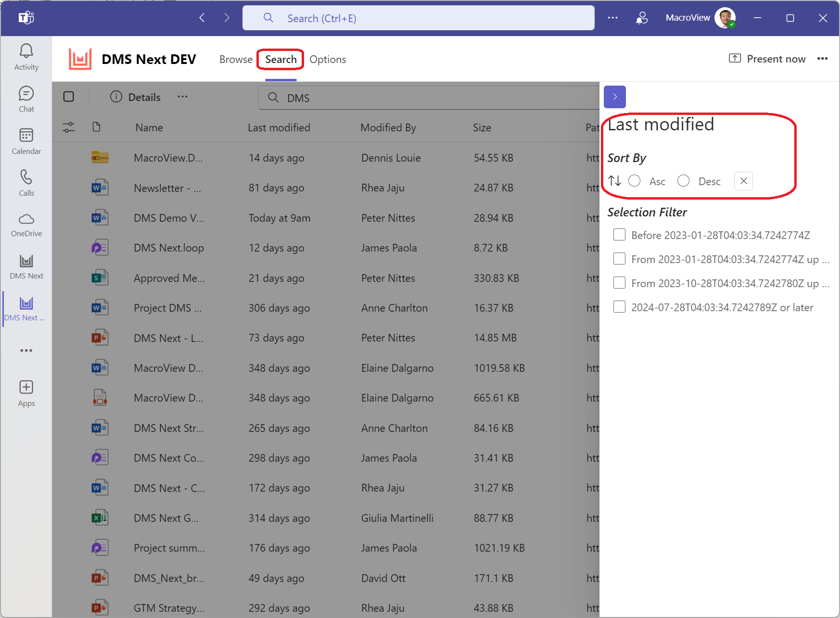Go back with the left arrow

202,18
